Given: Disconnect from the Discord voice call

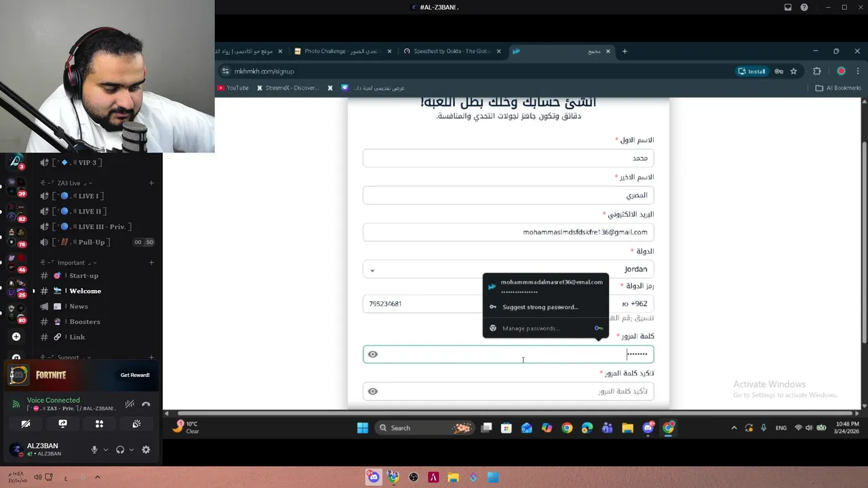Looking at the screenshot, I should [x=146, y=405].
